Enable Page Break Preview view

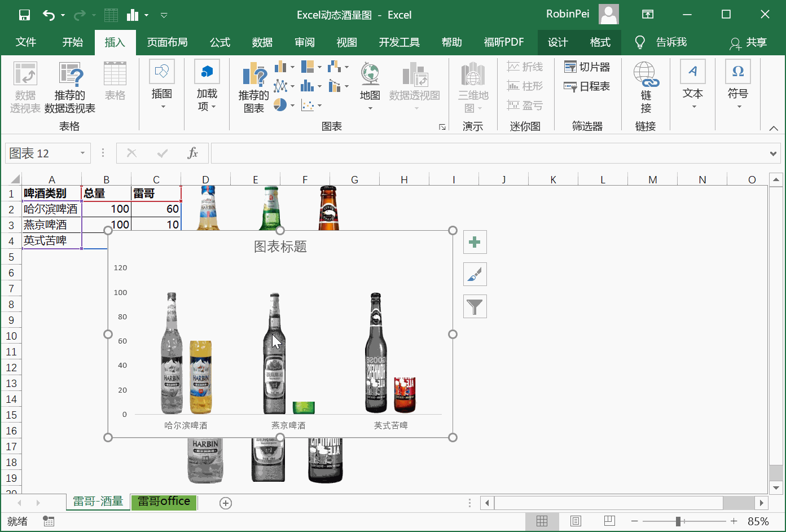pos(609,521)
